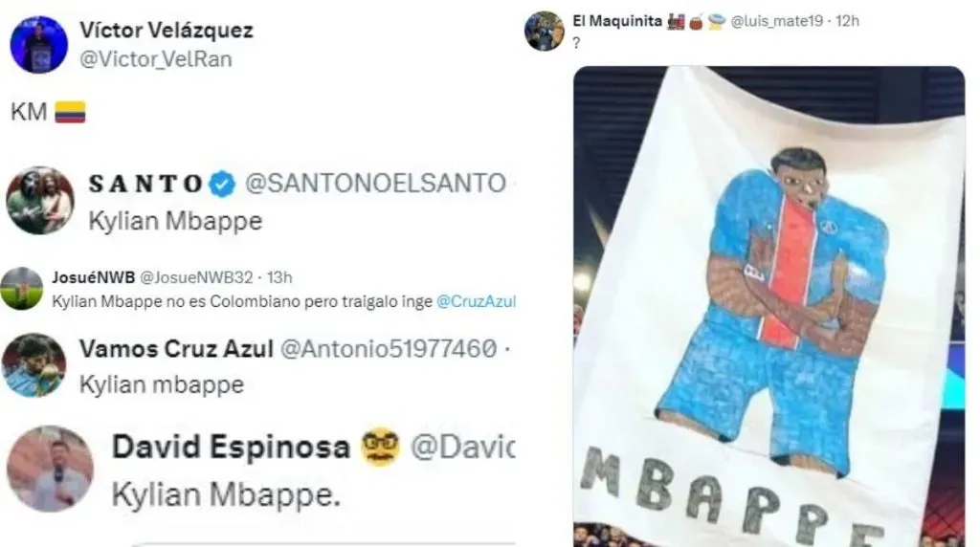Click the 12h timestamp on El Maquinita's tweet
Image resolution: width=980 pixels, height=547 pixels.
[848, 21]
